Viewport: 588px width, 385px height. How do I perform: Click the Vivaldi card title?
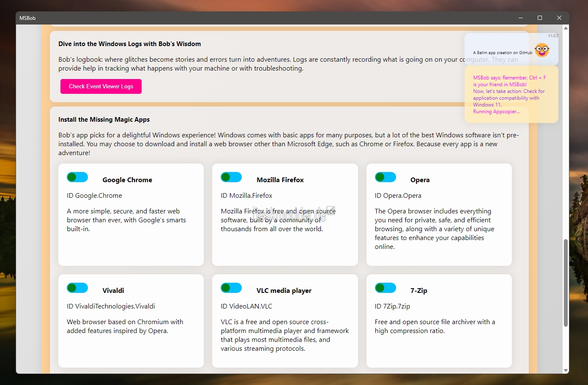click(x=113, y=290)
